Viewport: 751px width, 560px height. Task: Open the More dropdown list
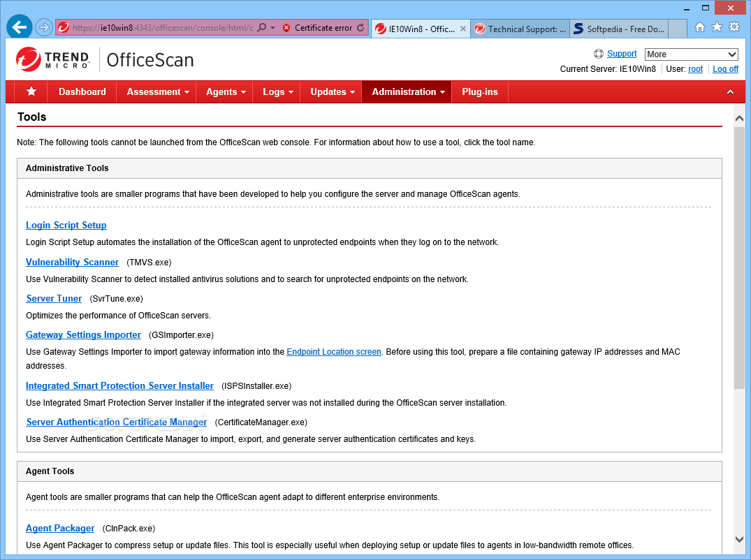point(691,54)
